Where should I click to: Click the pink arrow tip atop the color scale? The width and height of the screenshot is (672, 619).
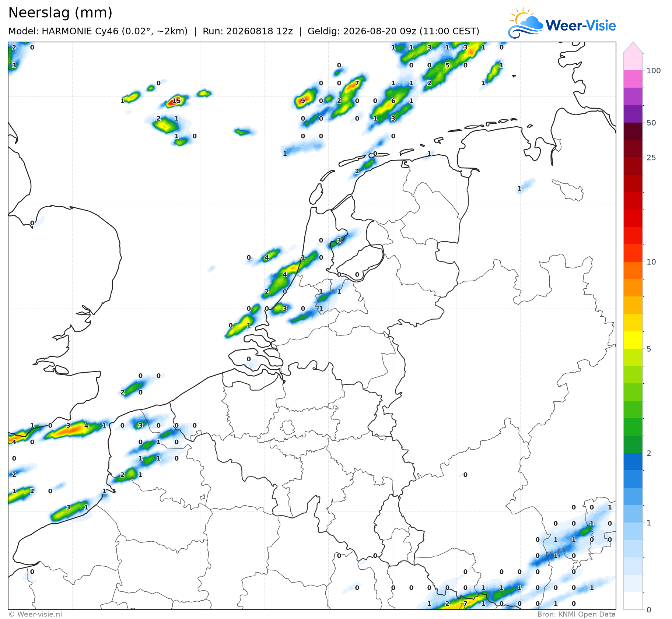click(633, 48)
